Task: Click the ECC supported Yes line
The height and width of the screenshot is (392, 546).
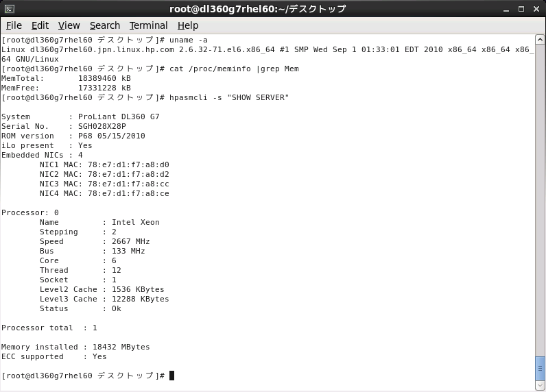Action: [54, 356]
